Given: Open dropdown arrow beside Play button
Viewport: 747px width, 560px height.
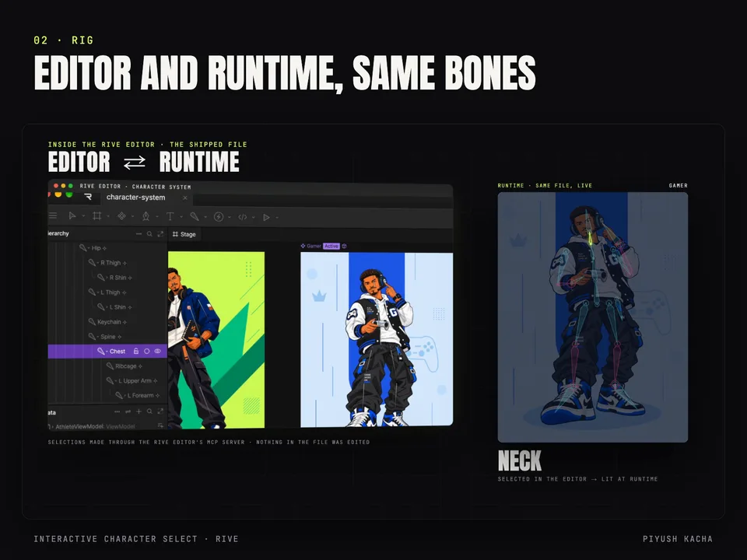Looking at the screenshot, I should click(277, 218).
